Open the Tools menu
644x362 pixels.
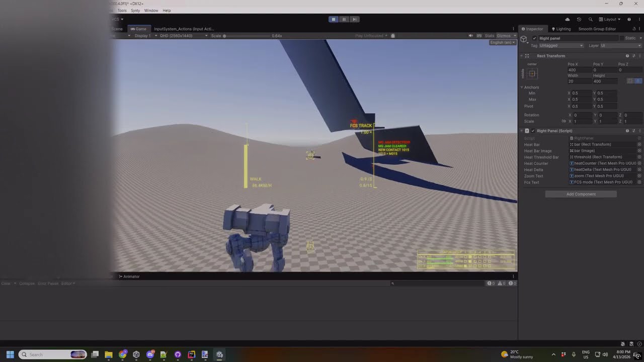tap(122, 10)
